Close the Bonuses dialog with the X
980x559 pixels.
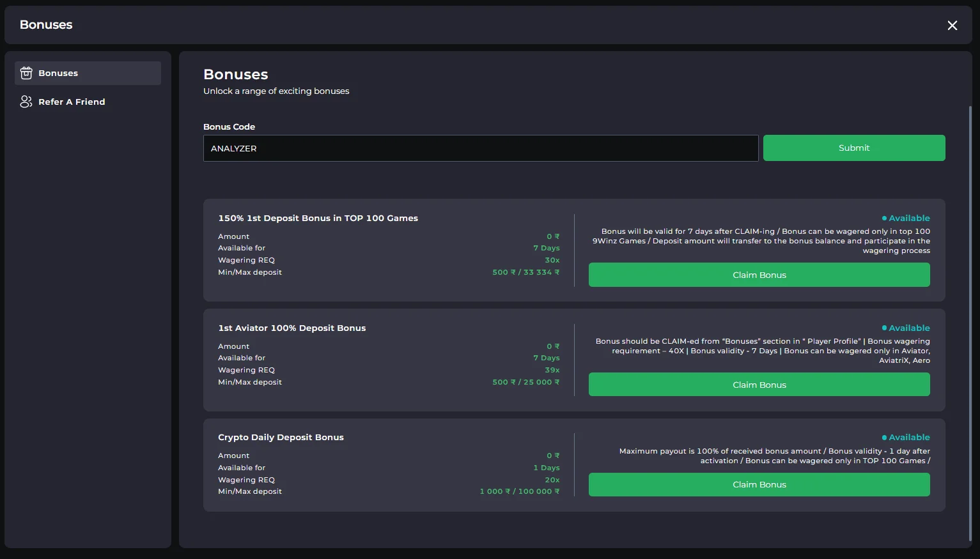[952, 26]
